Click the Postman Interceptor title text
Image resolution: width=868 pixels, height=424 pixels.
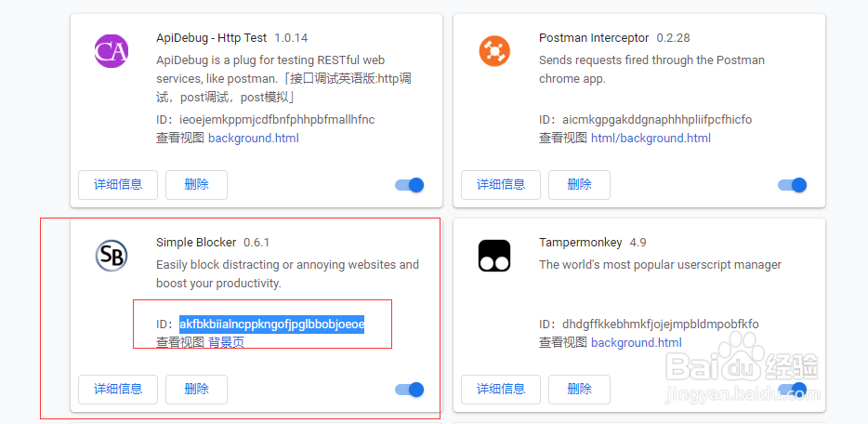tap(594, 37)
